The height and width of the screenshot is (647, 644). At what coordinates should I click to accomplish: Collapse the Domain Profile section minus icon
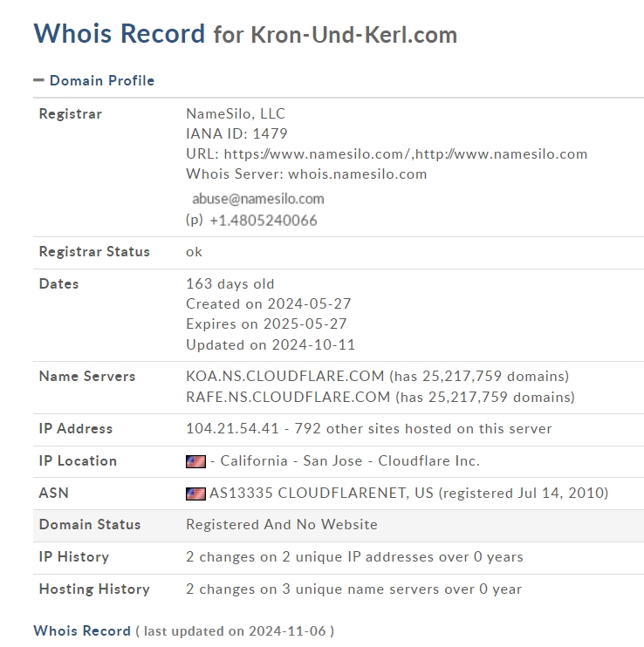pos(38,80)
